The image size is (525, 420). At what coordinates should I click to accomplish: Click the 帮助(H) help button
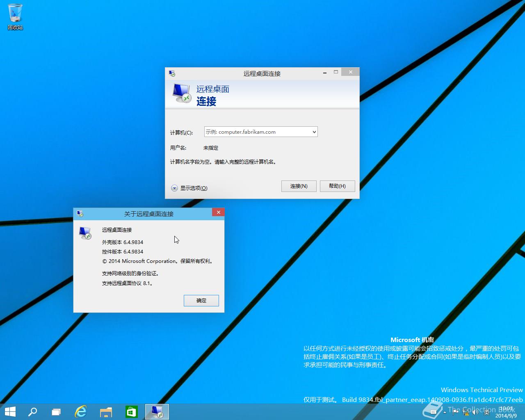coord(337,186)
